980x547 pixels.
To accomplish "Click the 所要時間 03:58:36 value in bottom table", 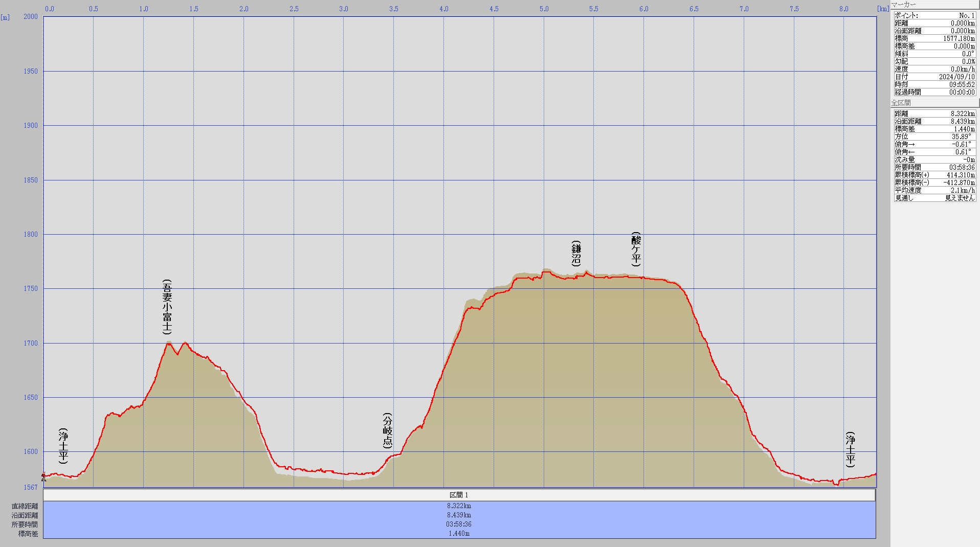I will (x=459, y=524).
